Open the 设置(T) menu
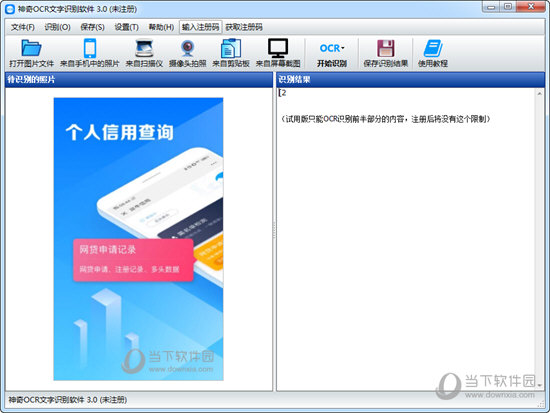Viewport: 550px width, 413px height. point(126,27)
